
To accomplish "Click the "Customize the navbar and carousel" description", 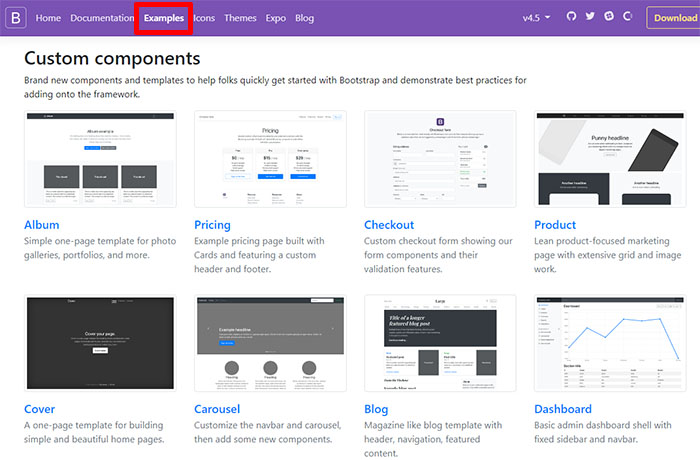I will [x=267, y=432].
